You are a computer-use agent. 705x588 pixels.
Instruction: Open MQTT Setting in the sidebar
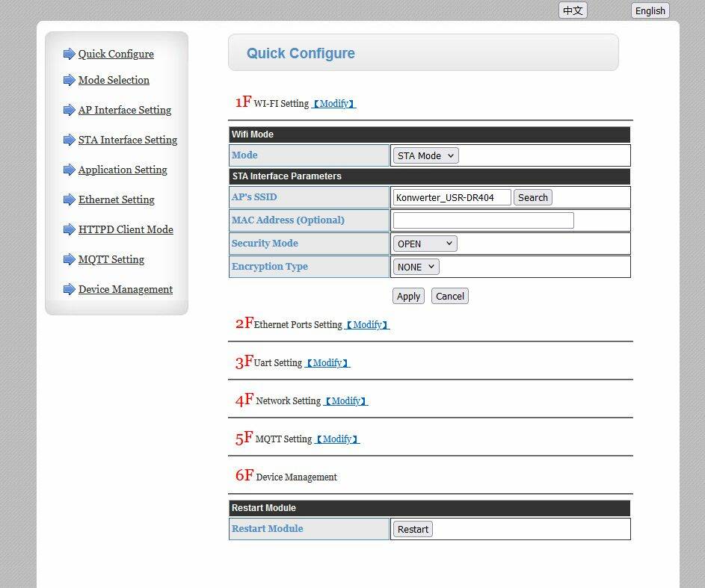[x=111, y=259]
